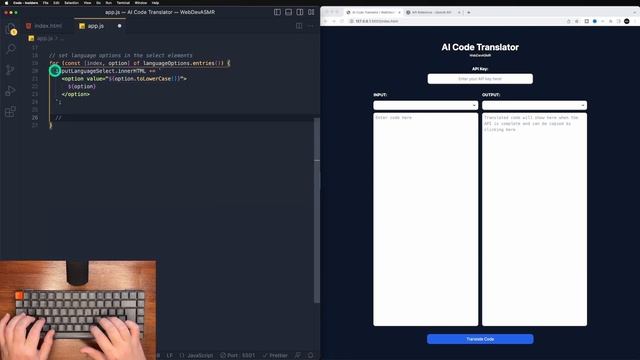Open the Explorer icon in the activity bar

[11, 29]
